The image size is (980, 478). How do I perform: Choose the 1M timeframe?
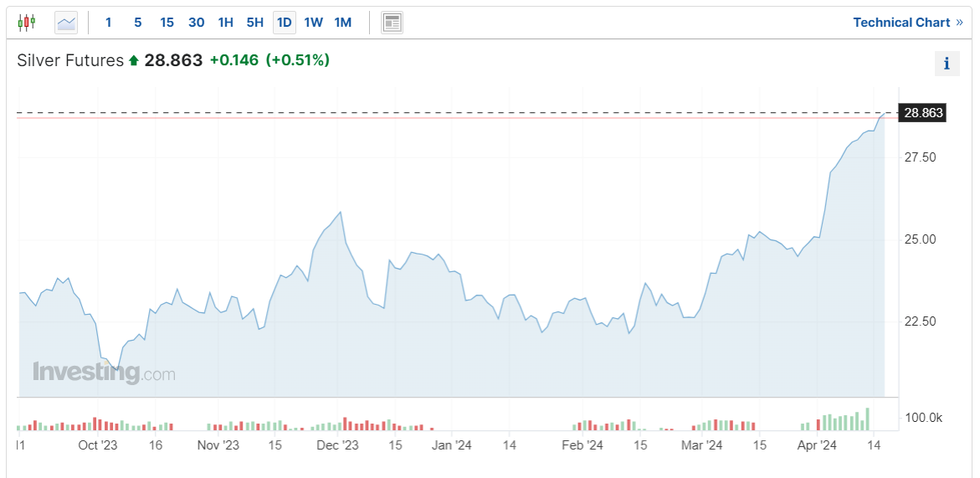click(x=342, y=23)
